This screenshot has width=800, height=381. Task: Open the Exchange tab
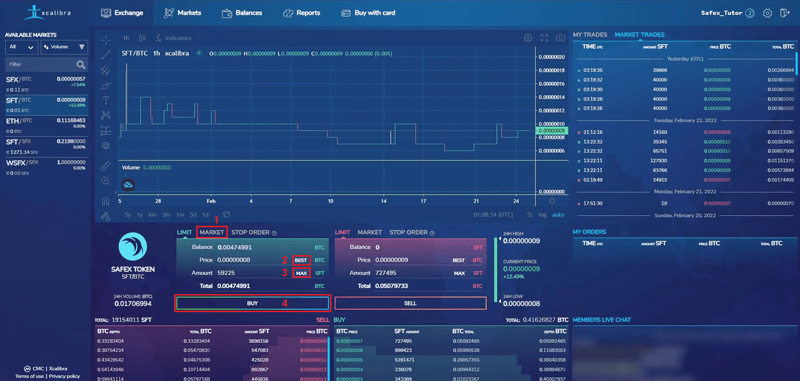(122, 13)
